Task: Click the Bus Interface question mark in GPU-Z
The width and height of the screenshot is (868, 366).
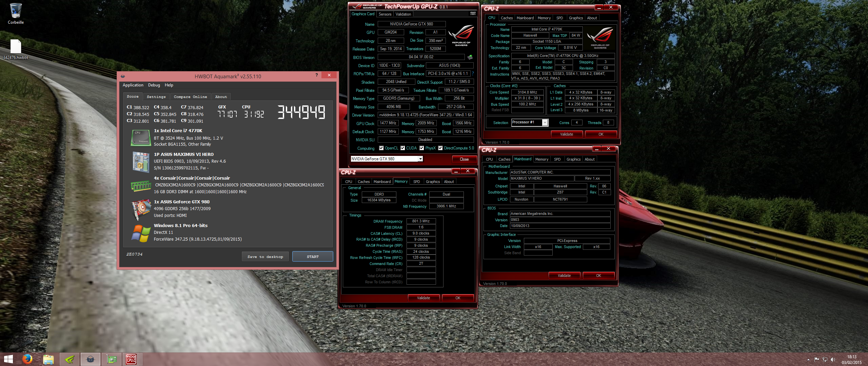Action: [473, 74]
